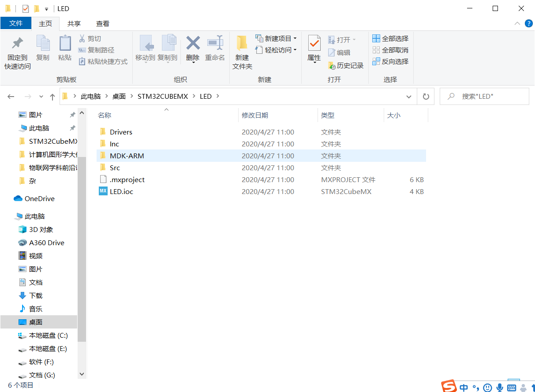The image size is (535, 392).
Task: Click Pin to Quick Access icon
Action: coord(18,43)
